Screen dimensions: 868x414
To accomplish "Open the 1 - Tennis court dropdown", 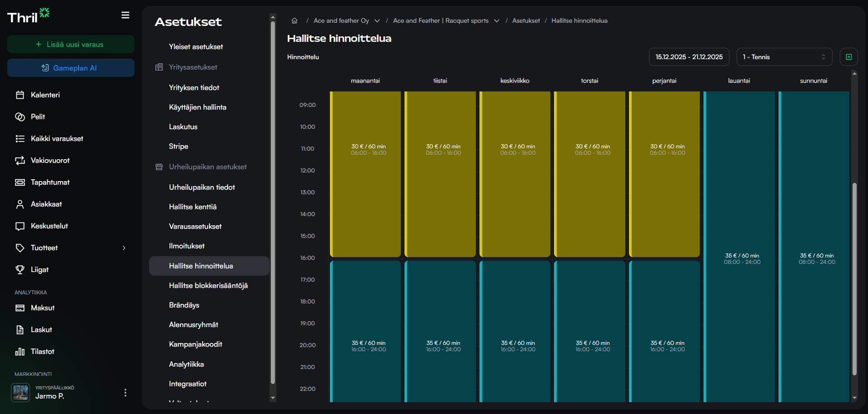I will [x=784, y=57].
